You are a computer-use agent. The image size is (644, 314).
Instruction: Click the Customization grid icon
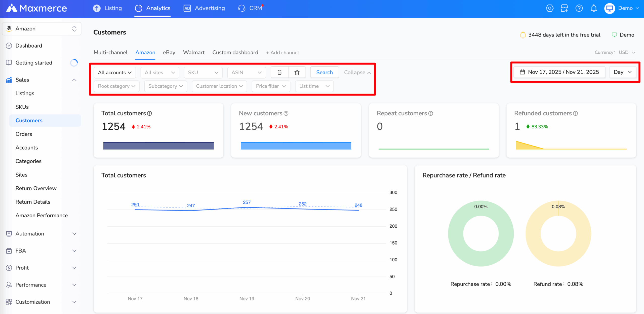[x=9, y=302]
